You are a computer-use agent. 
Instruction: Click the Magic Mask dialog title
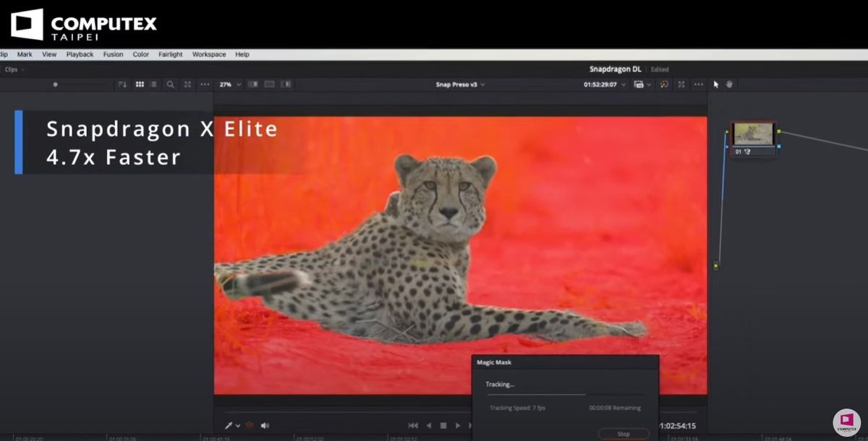coord(494,362)
